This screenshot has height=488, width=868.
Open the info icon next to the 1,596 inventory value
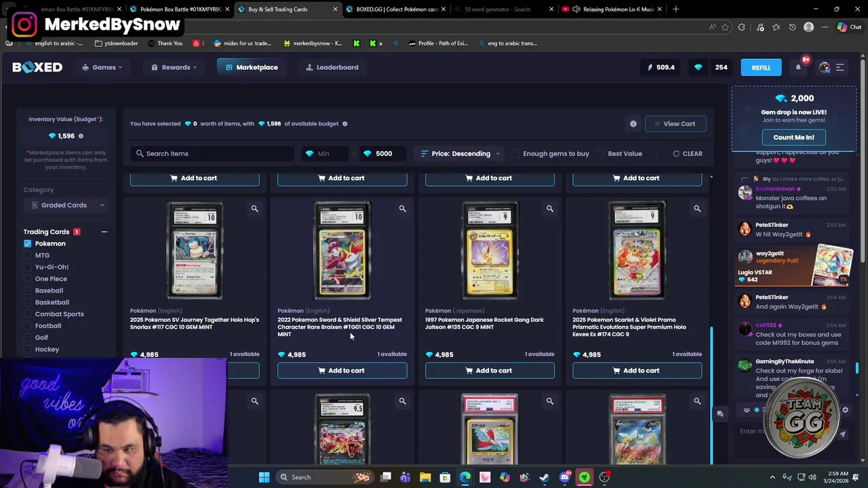[81, 136]
